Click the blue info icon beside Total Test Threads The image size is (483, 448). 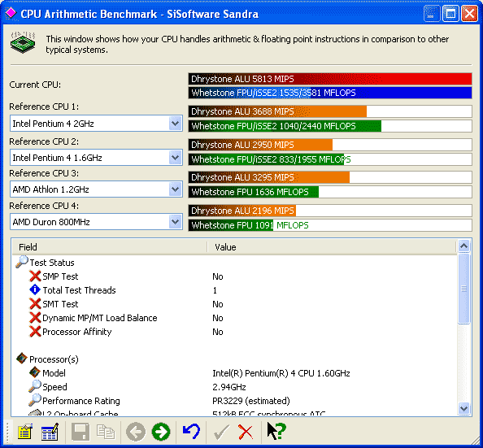coord(35,289)
